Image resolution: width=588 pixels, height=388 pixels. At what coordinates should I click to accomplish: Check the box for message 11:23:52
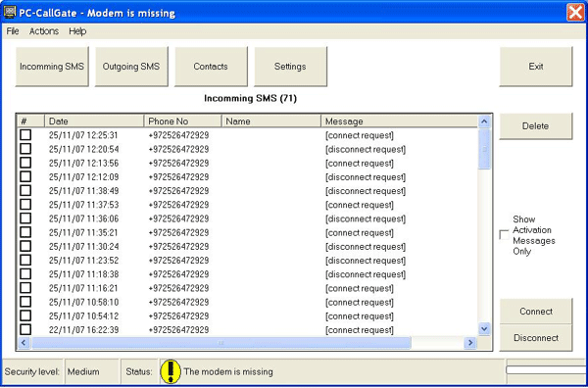click(x=25, y=261)
